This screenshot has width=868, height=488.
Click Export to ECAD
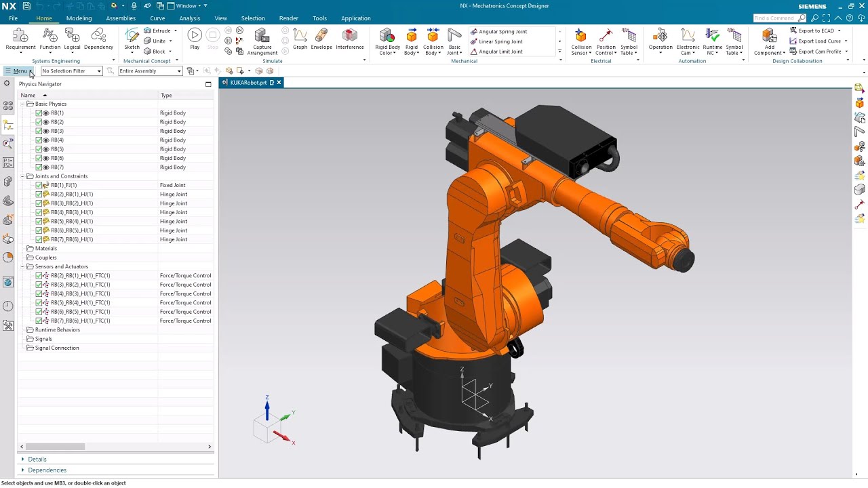[x=812, y=31]
